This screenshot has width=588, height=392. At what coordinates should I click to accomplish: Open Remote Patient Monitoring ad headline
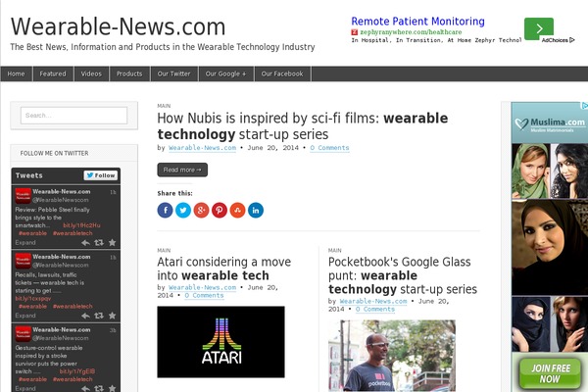point(417,22)
